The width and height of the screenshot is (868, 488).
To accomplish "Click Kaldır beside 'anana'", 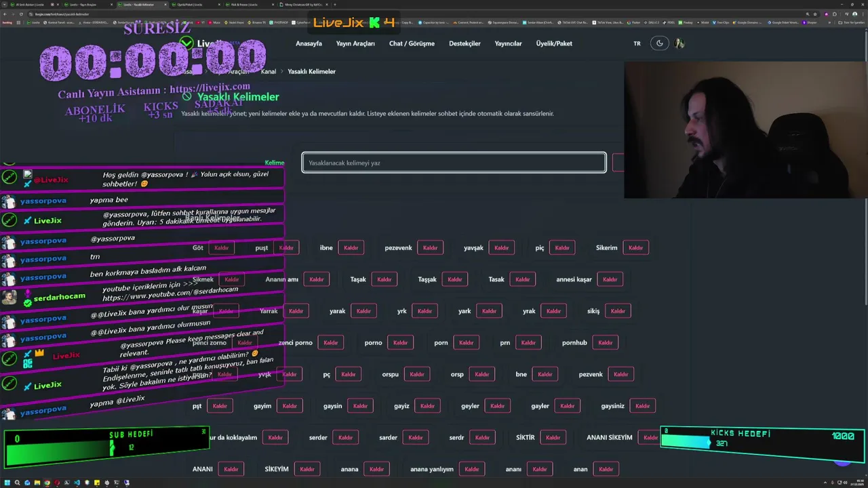I will [376, 469].
